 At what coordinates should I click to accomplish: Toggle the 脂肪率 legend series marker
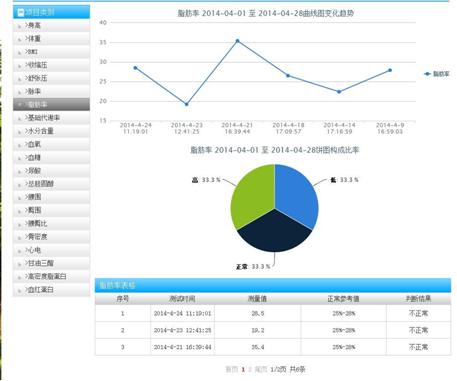[427, 74]
